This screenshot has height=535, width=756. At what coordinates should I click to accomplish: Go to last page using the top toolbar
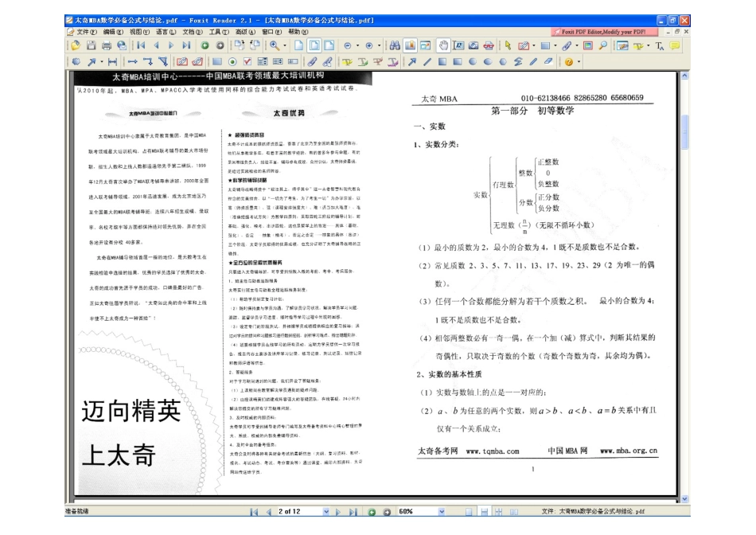pyautogui.click(x=186, y=45)
